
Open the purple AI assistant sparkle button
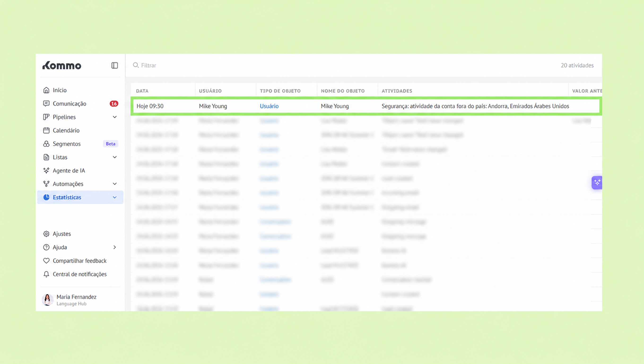(x=597, y=182)
